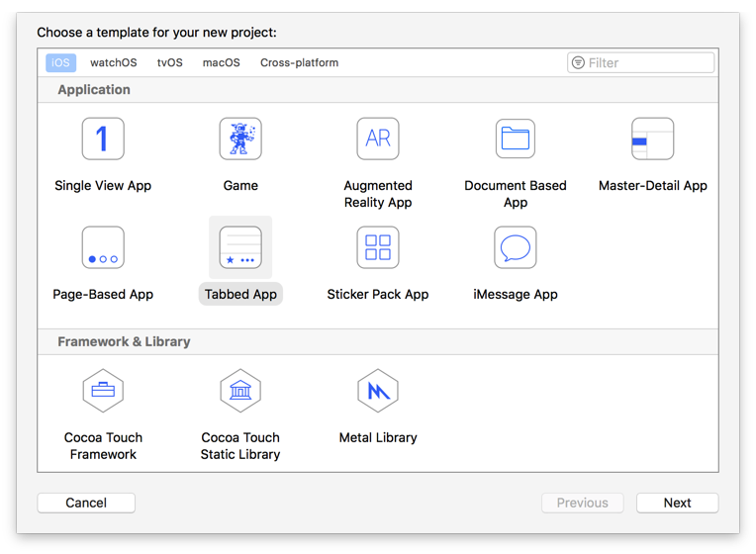The image size is (756, 554).
Task: Click the Next button
Action: click(677, 503)
